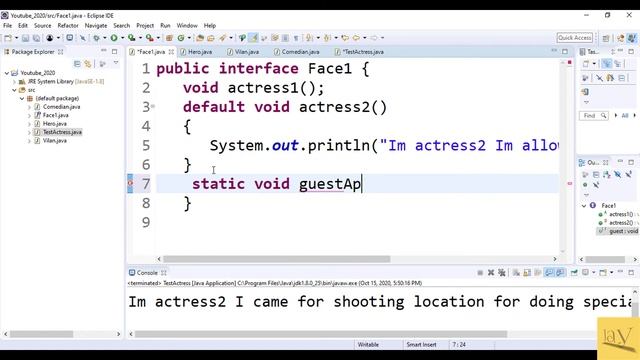
Task: Collapse the default package node
Action: pos(22,98)
